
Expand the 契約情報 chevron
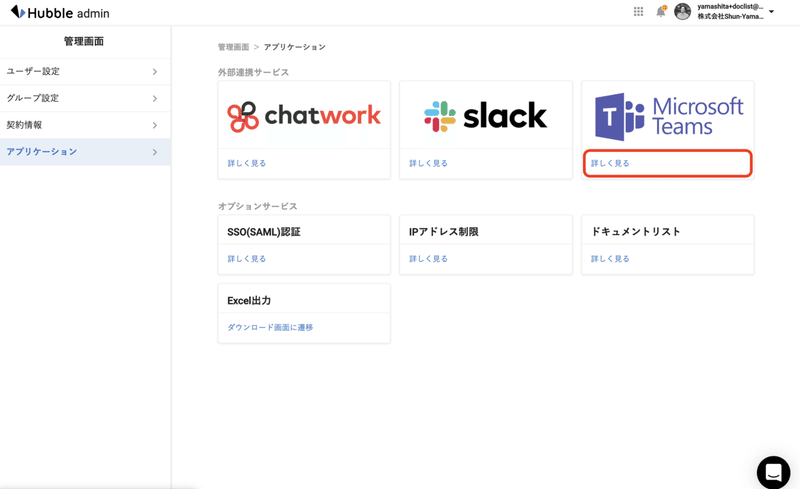[x=155, y=125]
